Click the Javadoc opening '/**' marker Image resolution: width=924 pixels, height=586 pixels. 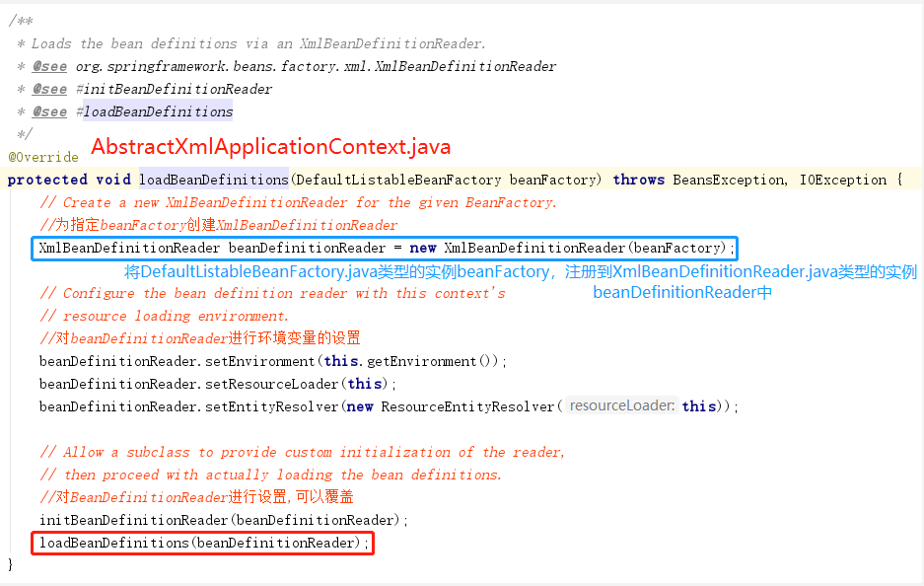pyautogui.click(x=21, y=22)
